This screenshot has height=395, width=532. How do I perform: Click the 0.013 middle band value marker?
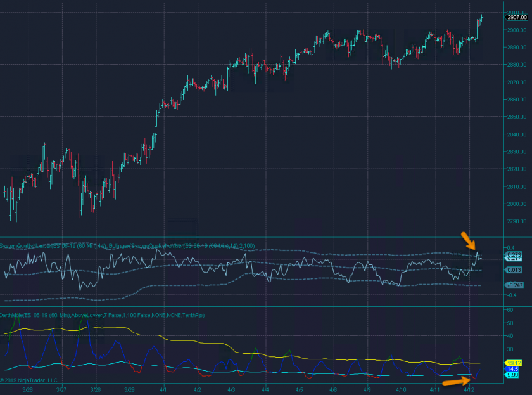click(x=514, y=270)
